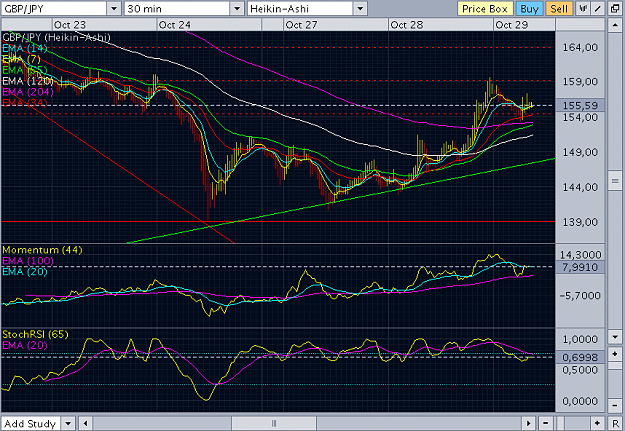Click the horizontal scroll right arrow
The width and height of the screenshot is (625, 431).
point(529,423)
